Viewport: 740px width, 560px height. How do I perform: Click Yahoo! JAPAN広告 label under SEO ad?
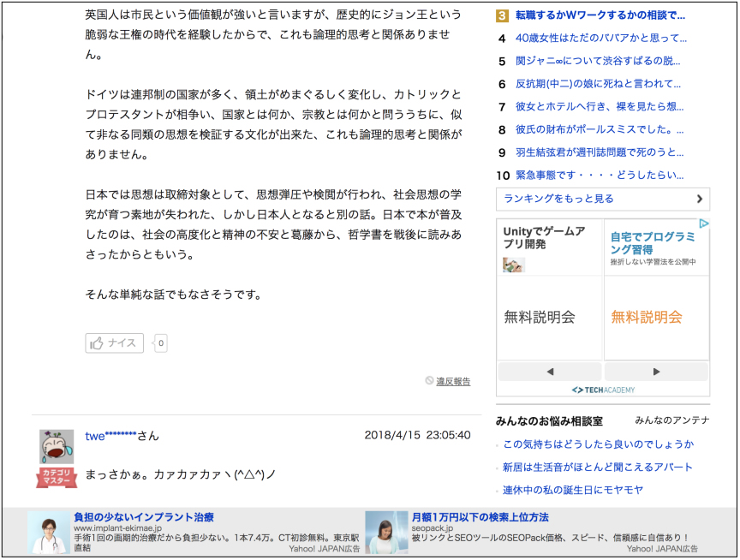coord(662,549)
